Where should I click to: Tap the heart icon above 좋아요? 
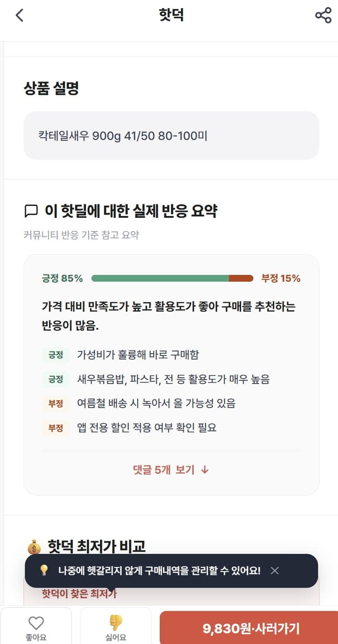click(x=36, y=623)
